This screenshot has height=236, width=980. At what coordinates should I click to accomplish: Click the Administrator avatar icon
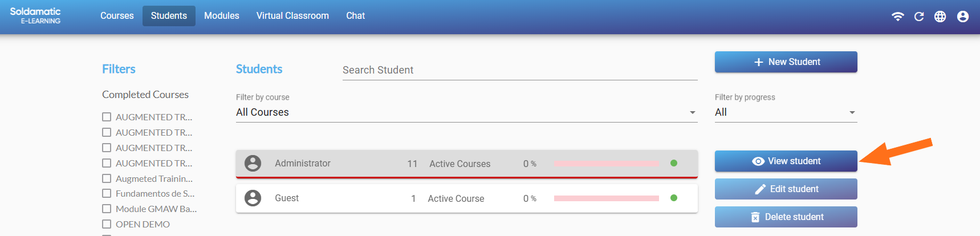point(253,164)
